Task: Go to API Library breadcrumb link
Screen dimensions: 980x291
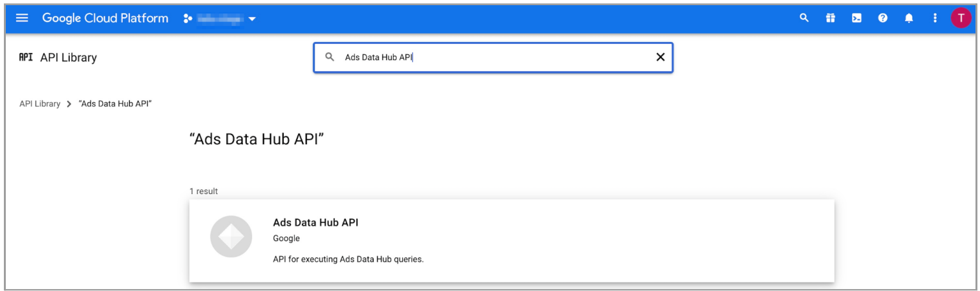Action: (40, 103)
